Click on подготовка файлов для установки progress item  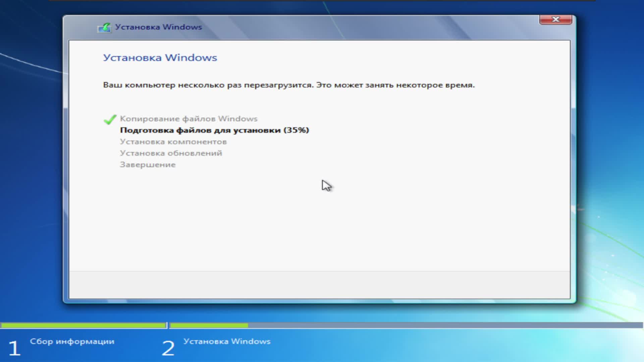click(x=215, y=129)
